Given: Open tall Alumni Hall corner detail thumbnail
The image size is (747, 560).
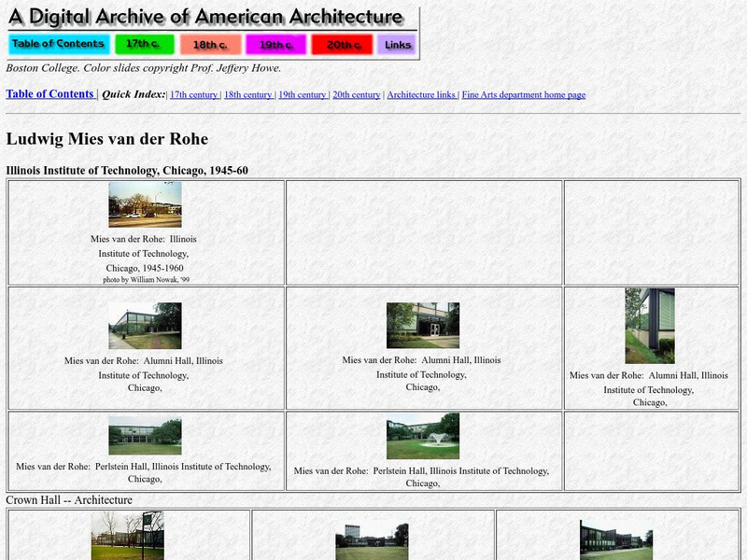Looking at the screenshot, I should (650, 326).
